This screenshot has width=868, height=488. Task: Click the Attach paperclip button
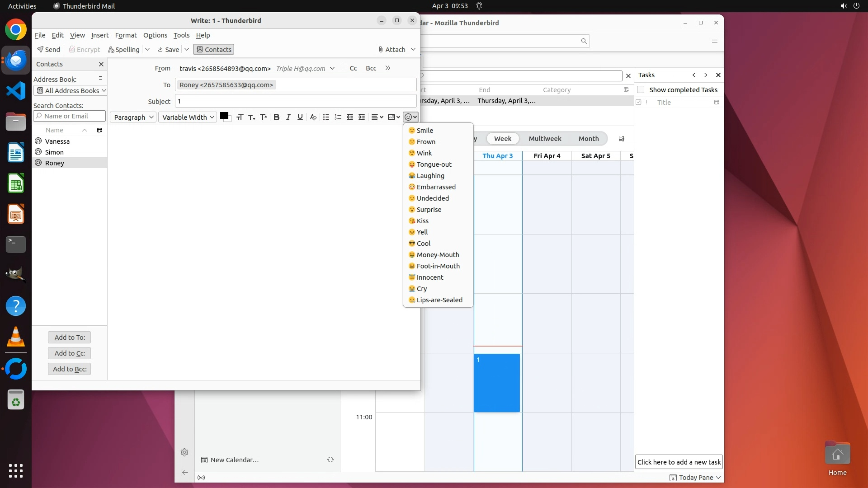(392, 50)
